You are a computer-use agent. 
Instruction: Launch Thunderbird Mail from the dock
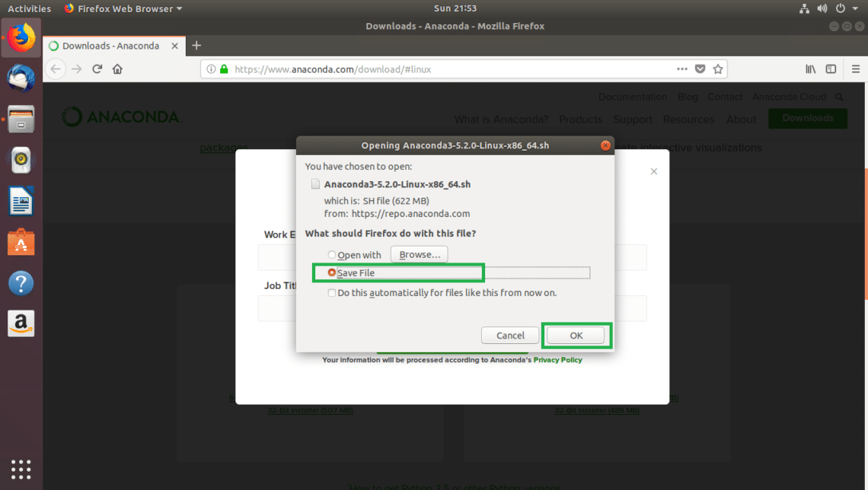21,78
